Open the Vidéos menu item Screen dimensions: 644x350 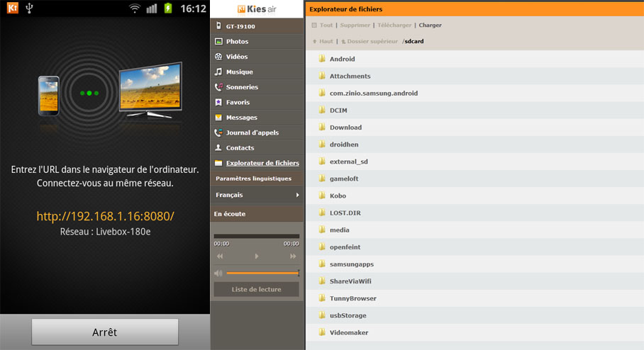point(257,56)
